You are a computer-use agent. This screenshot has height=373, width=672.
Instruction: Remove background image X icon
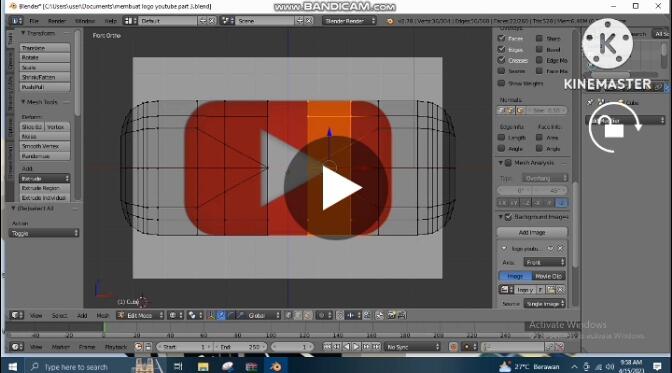click(x=560, y=248)
